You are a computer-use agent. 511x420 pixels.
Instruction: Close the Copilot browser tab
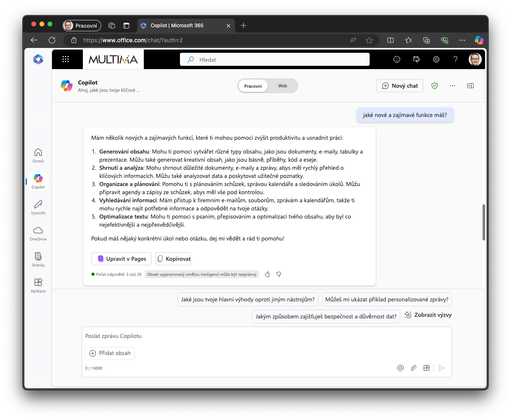(x=228, y=26)
